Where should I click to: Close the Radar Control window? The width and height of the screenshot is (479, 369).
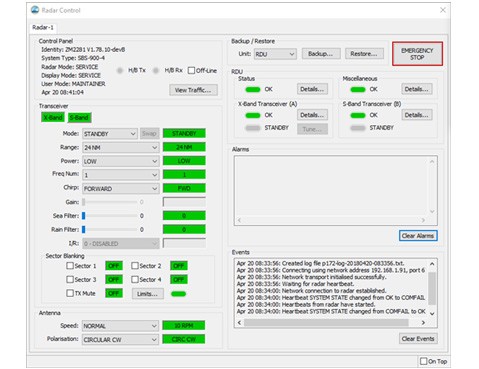(443, 10)
